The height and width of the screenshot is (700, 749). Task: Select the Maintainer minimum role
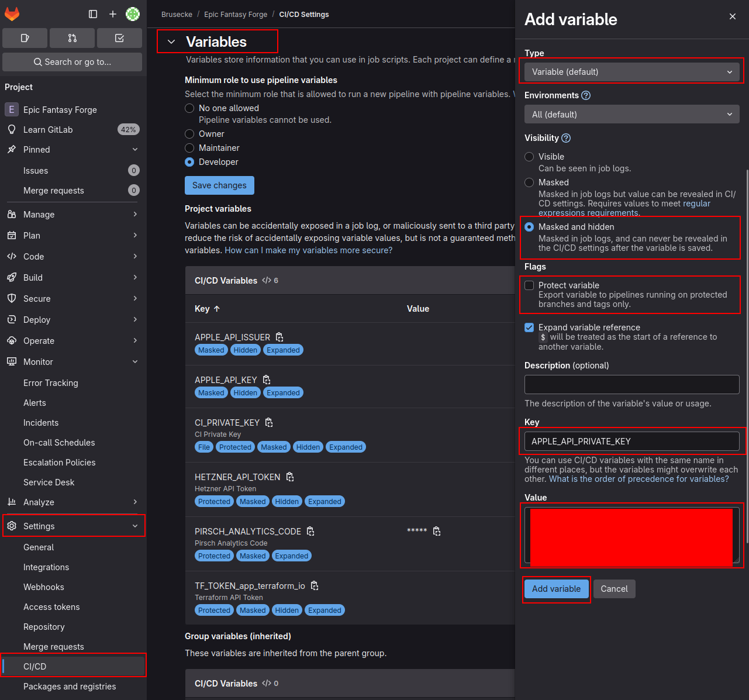pos(189,148)
